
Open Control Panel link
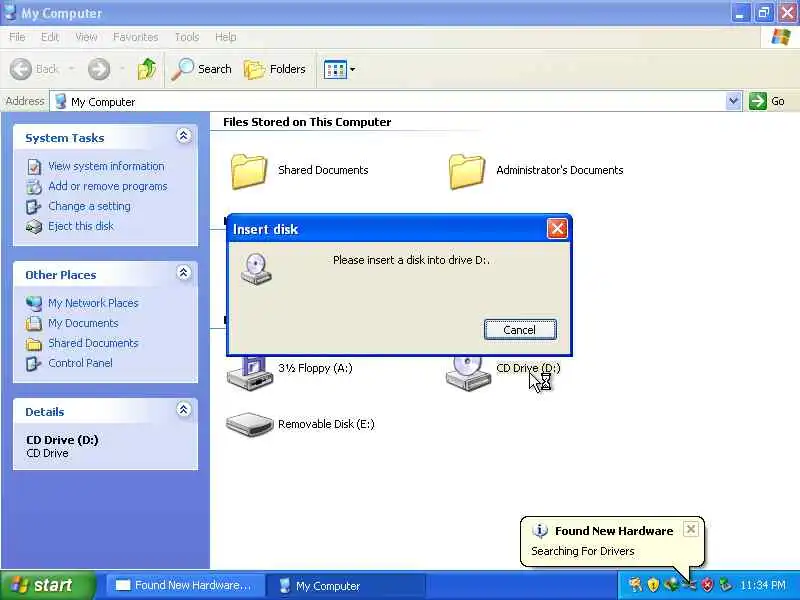pos(80,363)
